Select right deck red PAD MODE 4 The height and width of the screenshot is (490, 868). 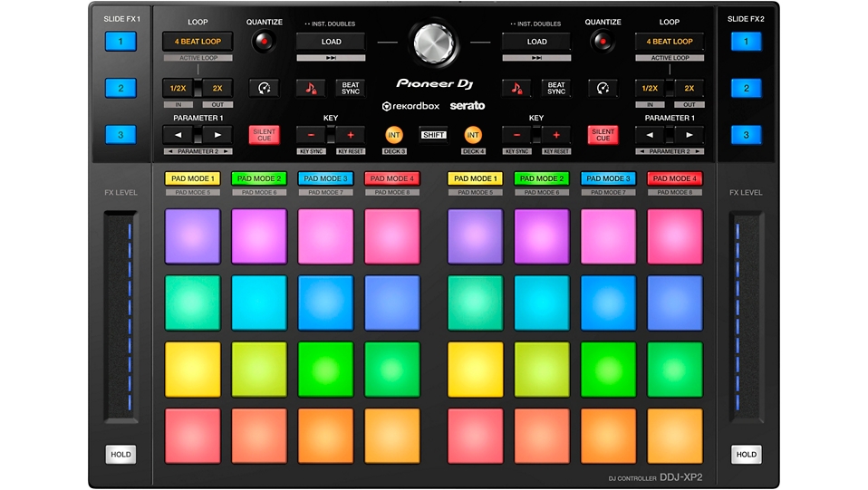(x=675, y=178)
